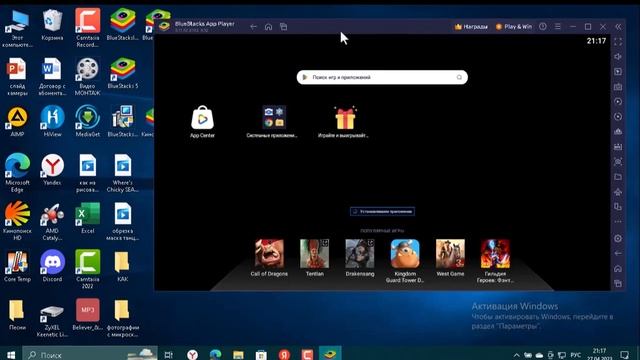Click the volume icon in BlueStacks sidebar
Screen dimensions: 640x360
(618, 57)
